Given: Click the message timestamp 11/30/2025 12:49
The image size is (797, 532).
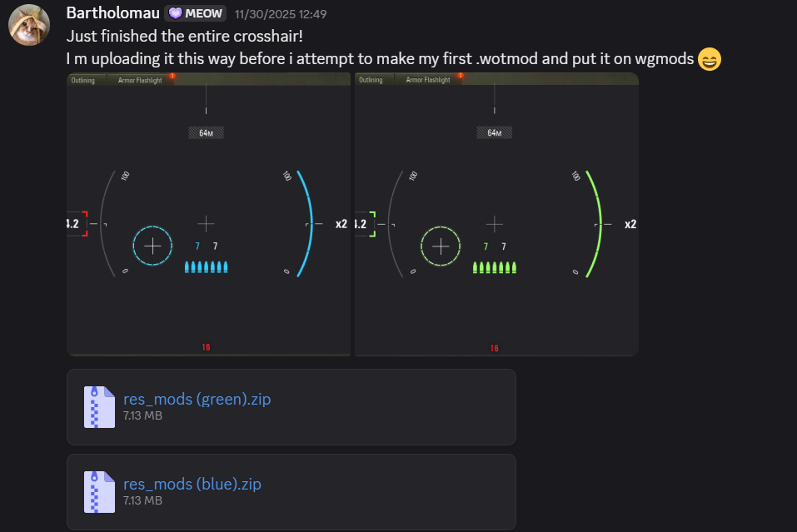Looking at the screenshot, I should coord(281,14).
